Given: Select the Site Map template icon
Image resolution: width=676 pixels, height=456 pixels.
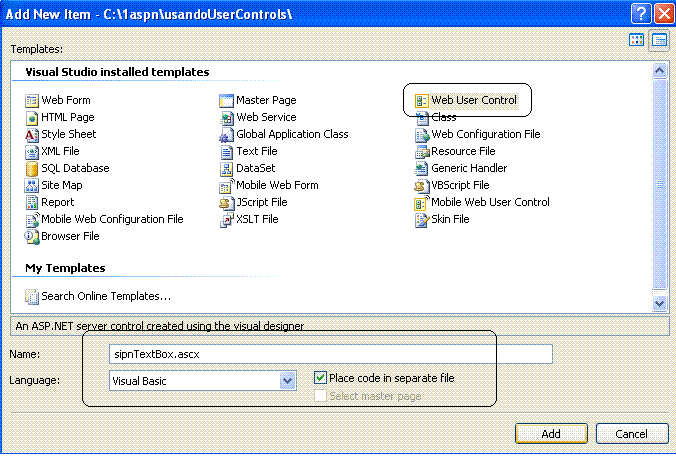Looking at the screenshot, I should [31, 186].
